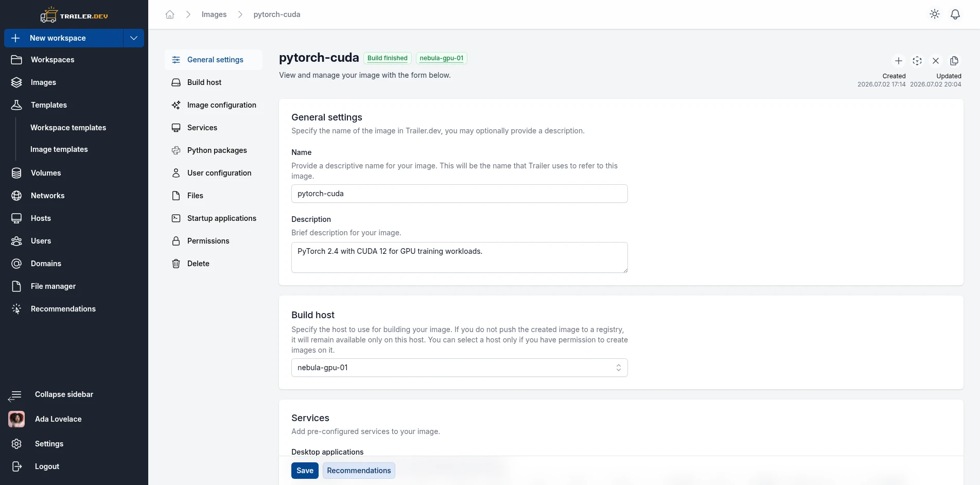Click the Logout icon

(16, 466)
